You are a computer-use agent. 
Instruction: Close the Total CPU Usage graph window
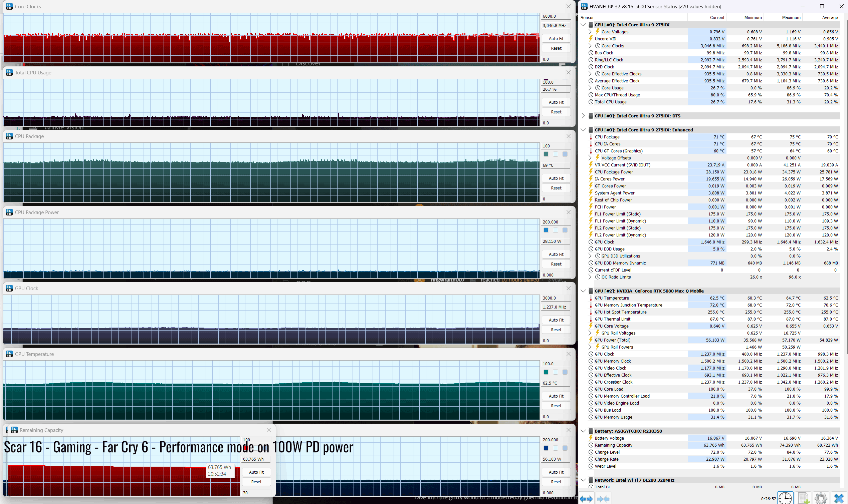568,72
